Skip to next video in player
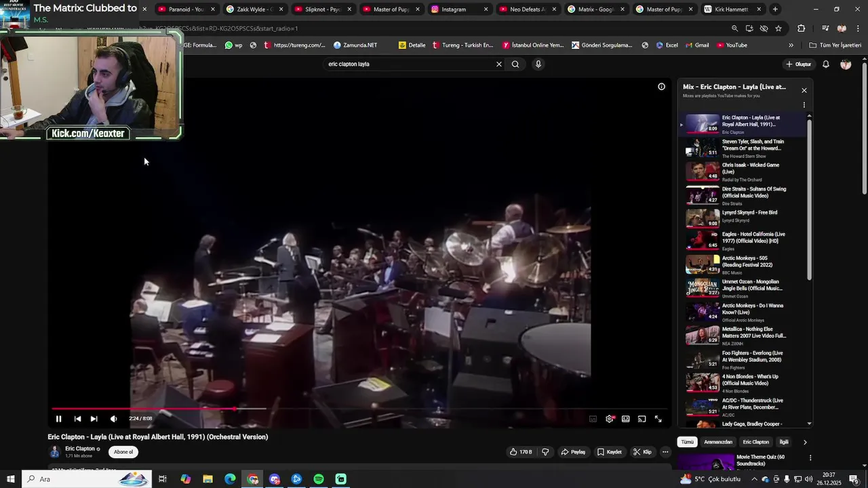868x488 pixels. [94, 419]
